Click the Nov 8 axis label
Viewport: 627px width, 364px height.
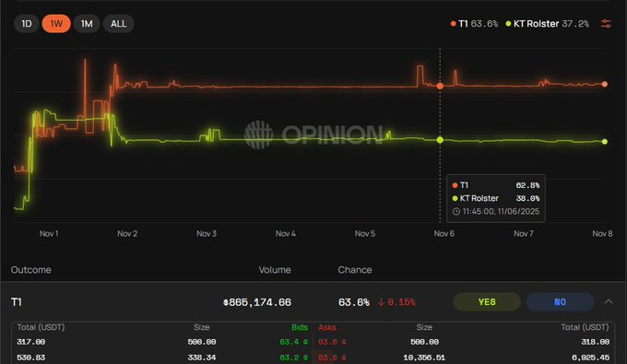tap(602, 233)
